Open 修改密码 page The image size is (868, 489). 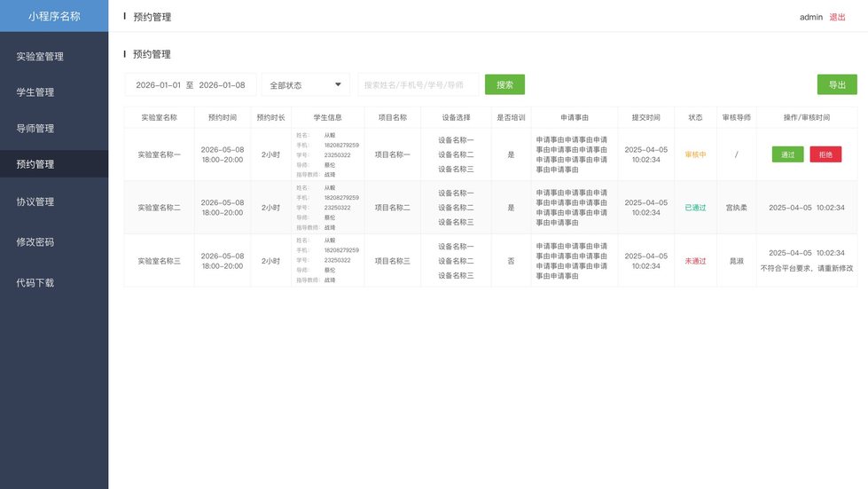[x=35, y=242]
